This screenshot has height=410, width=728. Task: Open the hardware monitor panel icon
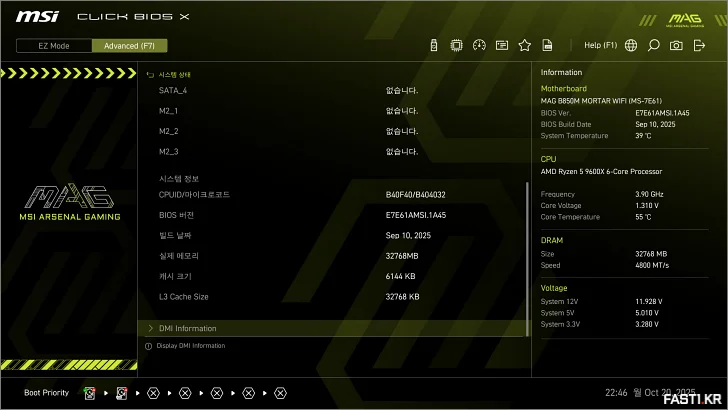pos(502,45)
